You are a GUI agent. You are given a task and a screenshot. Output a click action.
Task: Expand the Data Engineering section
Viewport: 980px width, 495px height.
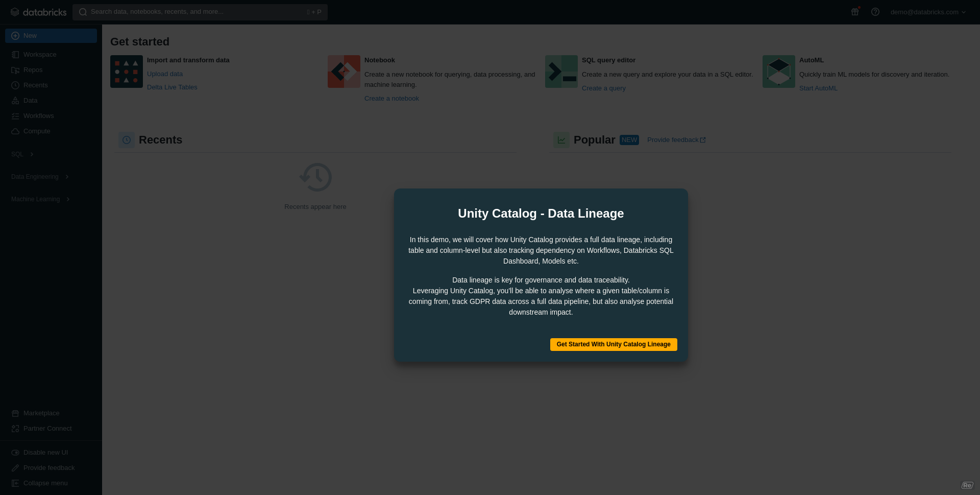point(40,177)
